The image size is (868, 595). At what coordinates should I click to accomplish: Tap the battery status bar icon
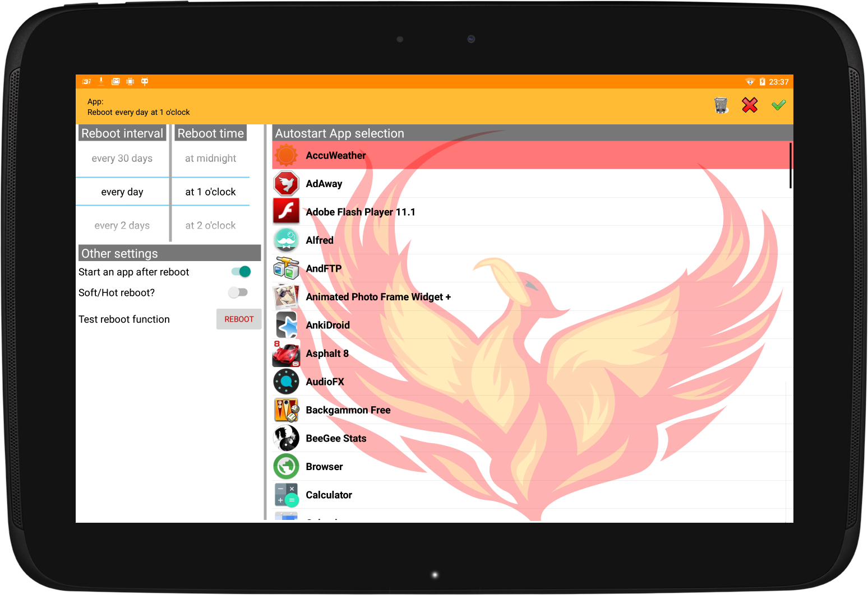762,82
